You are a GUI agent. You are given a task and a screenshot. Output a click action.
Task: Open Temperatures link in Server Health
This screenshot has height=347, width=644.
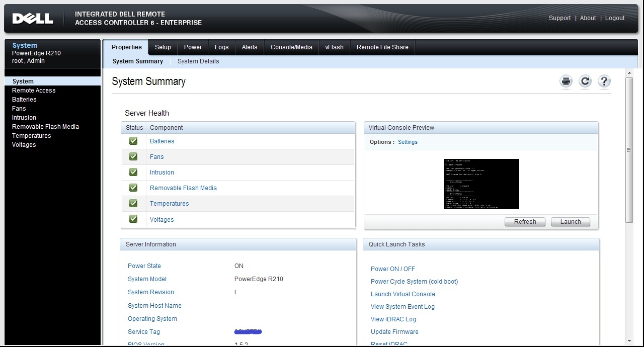point(170,204)
